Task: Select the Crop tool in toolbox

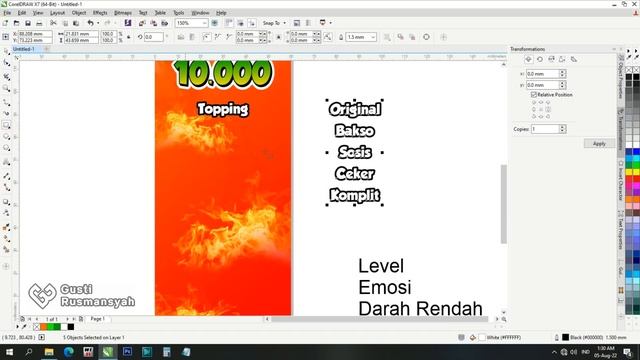Action: click(x=6, y=76)
